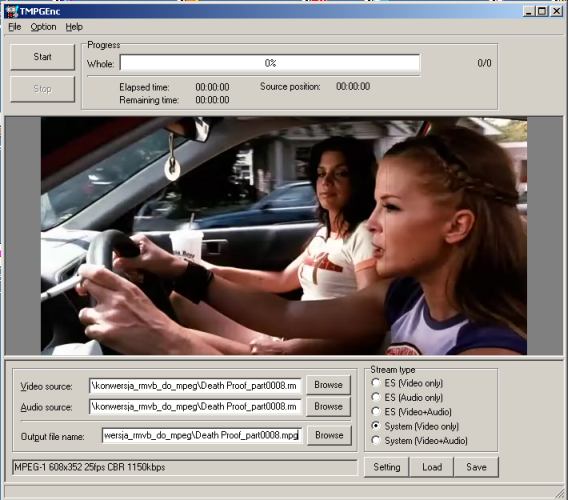Click the Whole progress bar
The image size is (568, 500).
pyautogui.click(x=270, y=63)
